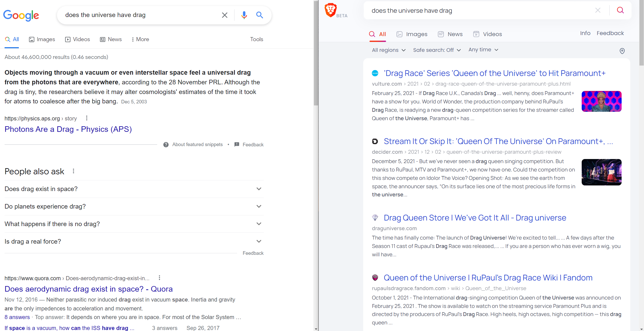Open 'Photons Are a Drag' result link

pyautogui.click(x=68, y=129)
